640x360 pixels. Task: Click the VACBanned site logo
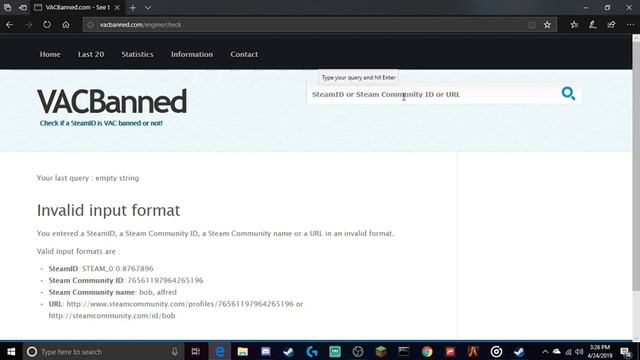(112, 102)
